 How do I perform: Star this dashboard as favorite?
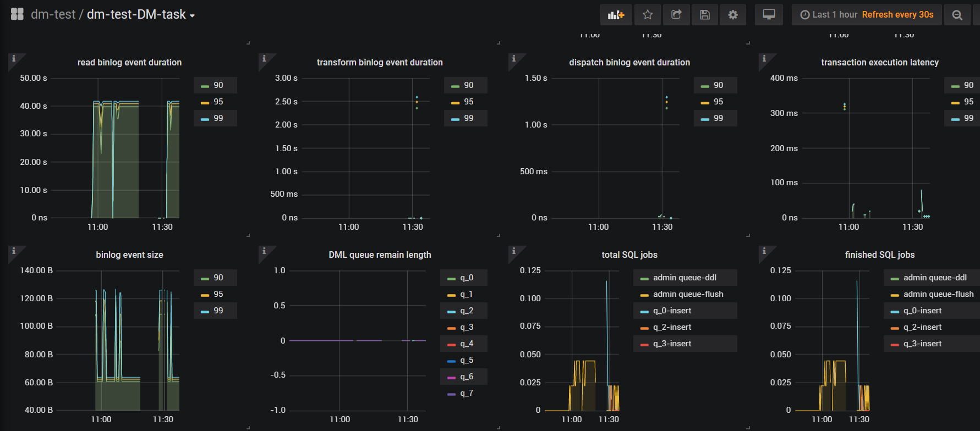648,15
